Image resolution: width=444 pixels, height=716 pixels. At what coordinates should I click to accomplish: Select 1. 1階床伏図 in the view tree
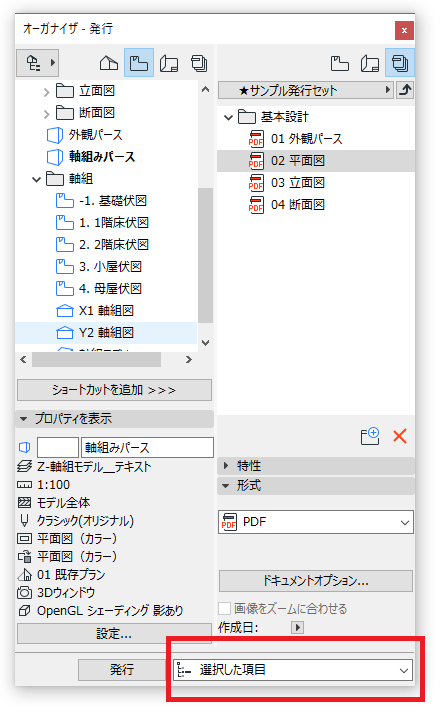pyautogui.click(x=114, y=223)
